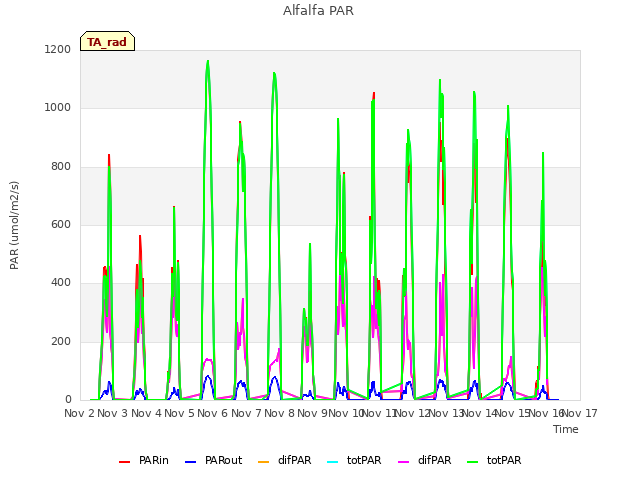Click the 1000 y-axis tick label

[x=58, y=108]
